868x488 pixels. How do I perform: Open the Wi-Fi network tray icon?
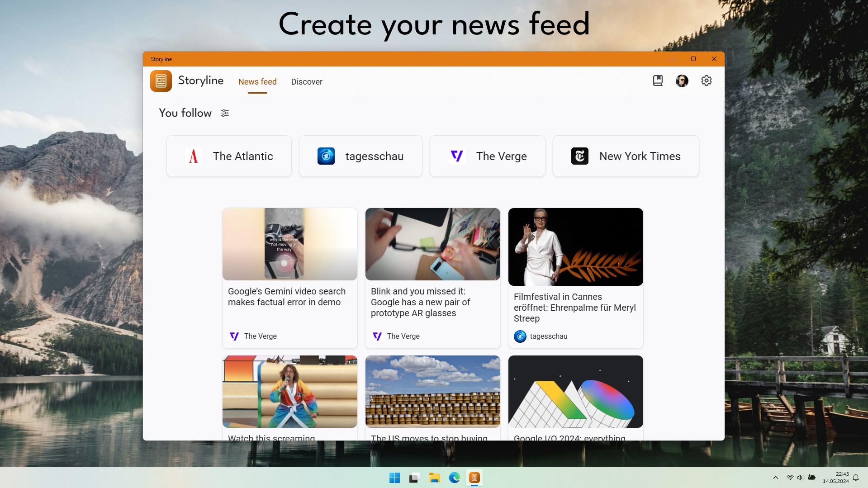[790, 478]
